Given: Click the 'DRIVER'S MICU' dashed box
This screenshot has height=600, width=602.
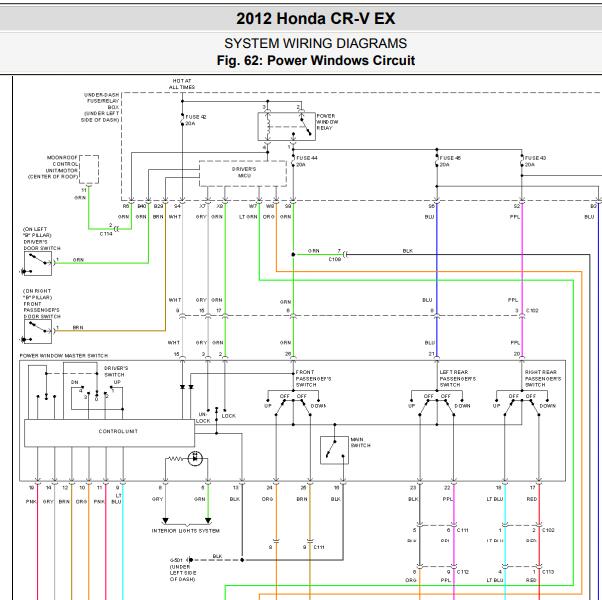Looking at the screenshot, I should [243, 174].
